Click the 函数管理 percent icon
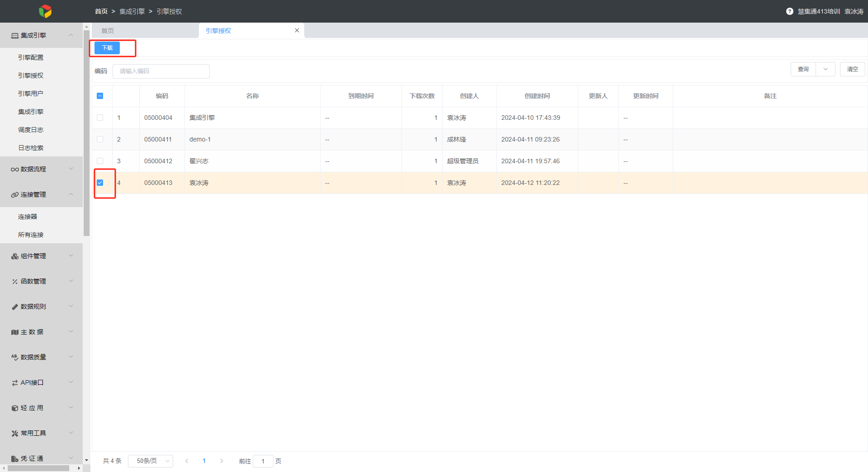The image size is (868, 472). 15,281
